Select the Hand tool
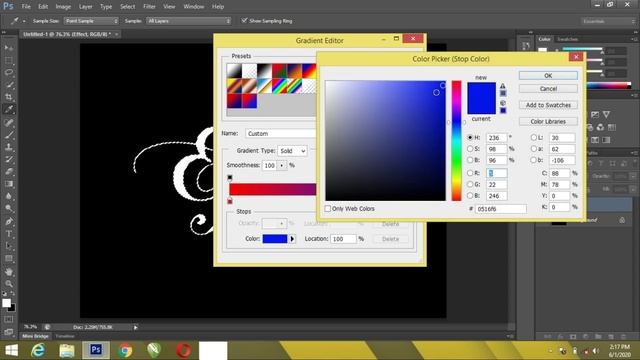Image resolution: width=640 pixels, height=360 pixels. pos(9,271)
